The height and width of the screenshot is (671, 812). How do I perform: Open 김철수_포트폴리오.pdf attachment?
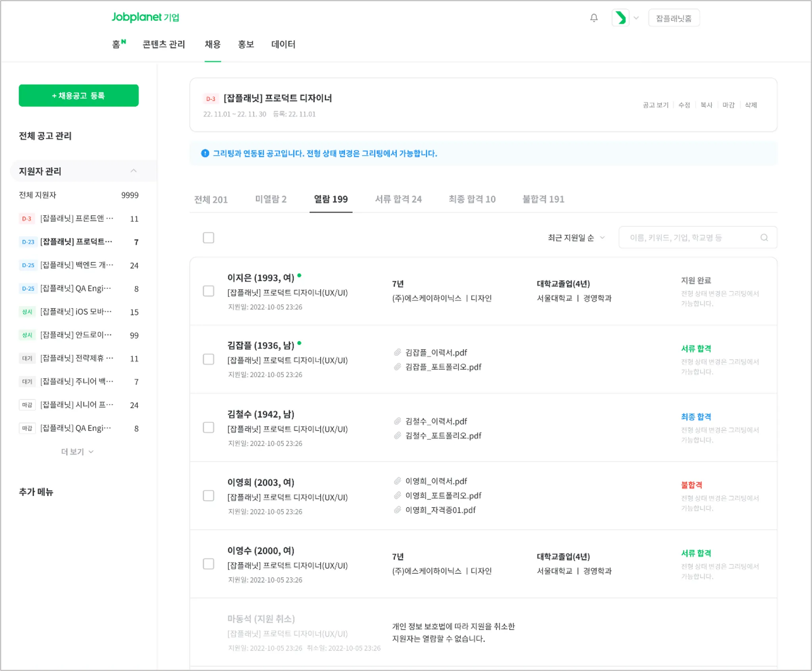pos(443,435)
